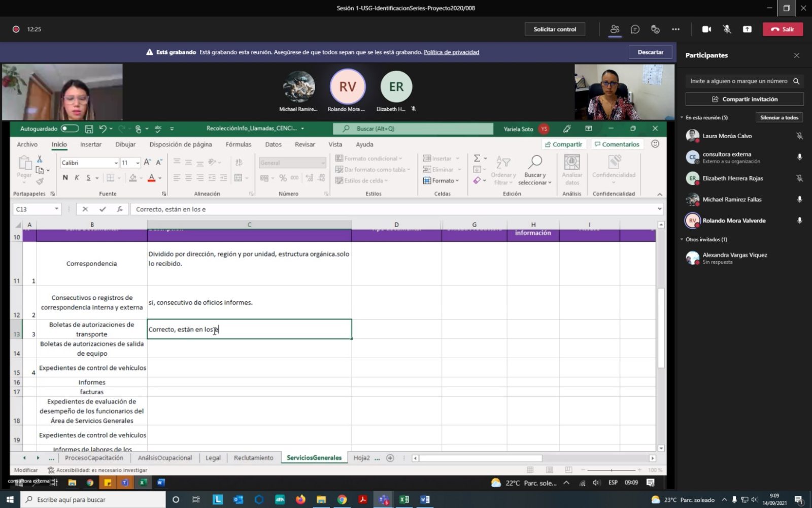The image size is (812, 508).
Task: Open more actions ellipsis in Teams toolbar
Action: point(675,29)
